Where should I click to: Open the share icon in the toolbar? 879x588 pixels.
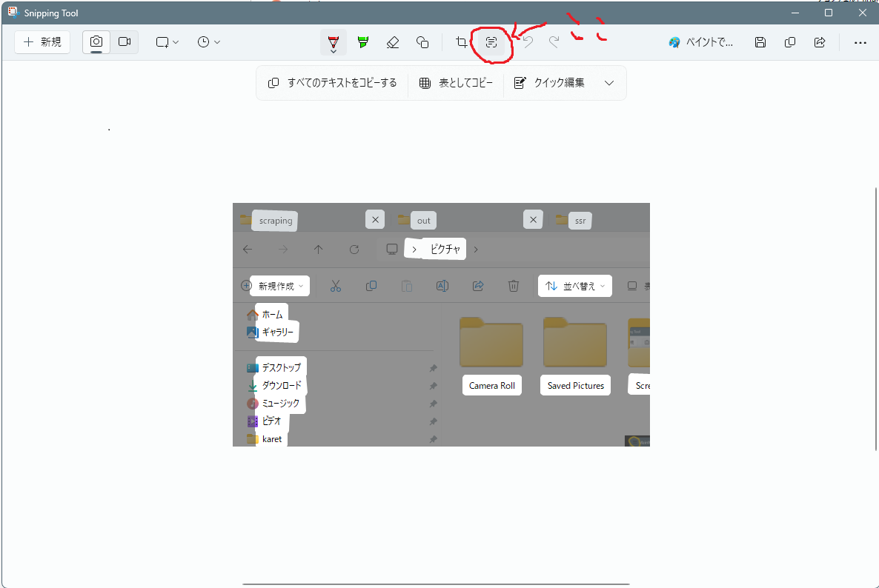tap(820, 42)
